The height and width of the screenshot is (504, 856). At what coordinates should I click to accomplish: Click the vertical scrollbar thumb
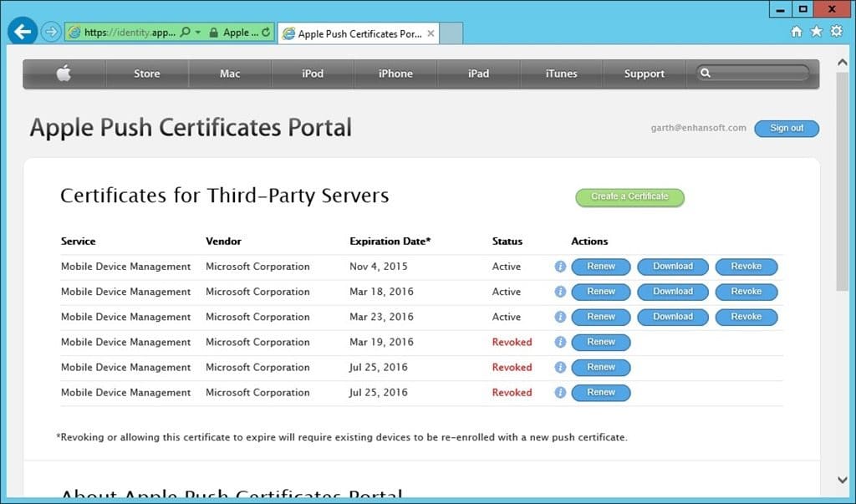(843, 181)
